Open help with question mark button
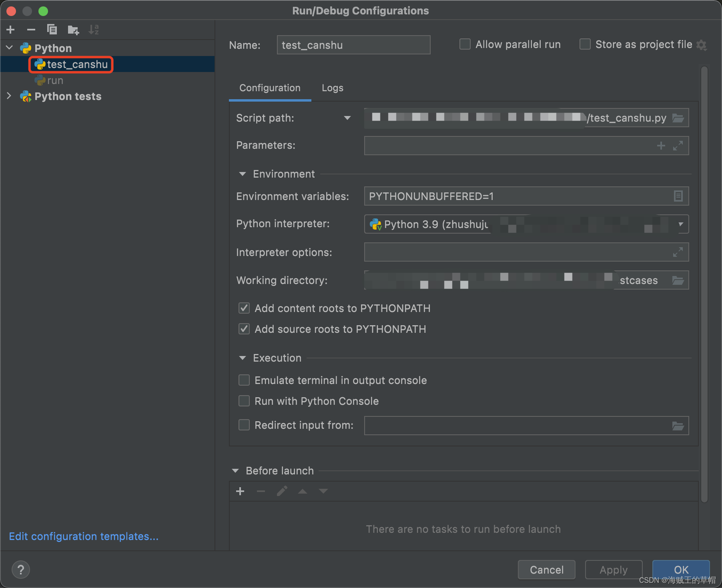722x588 pixels. [21, 570]
